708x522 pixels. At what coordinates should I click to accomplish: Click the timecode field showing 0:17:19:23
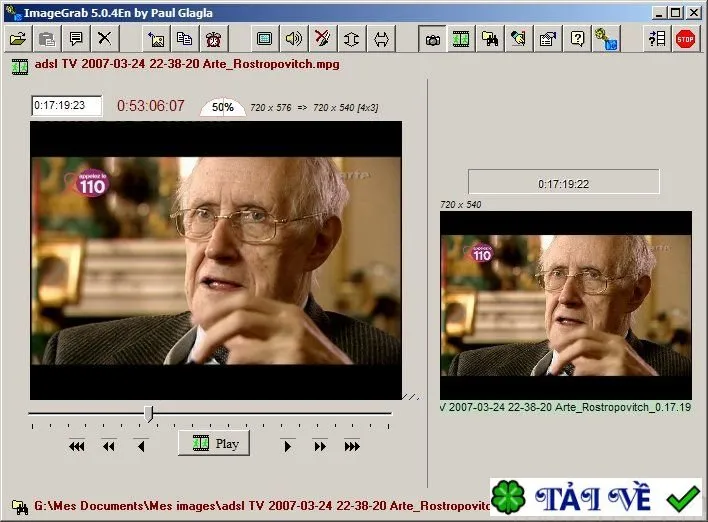tap(66, 106)
